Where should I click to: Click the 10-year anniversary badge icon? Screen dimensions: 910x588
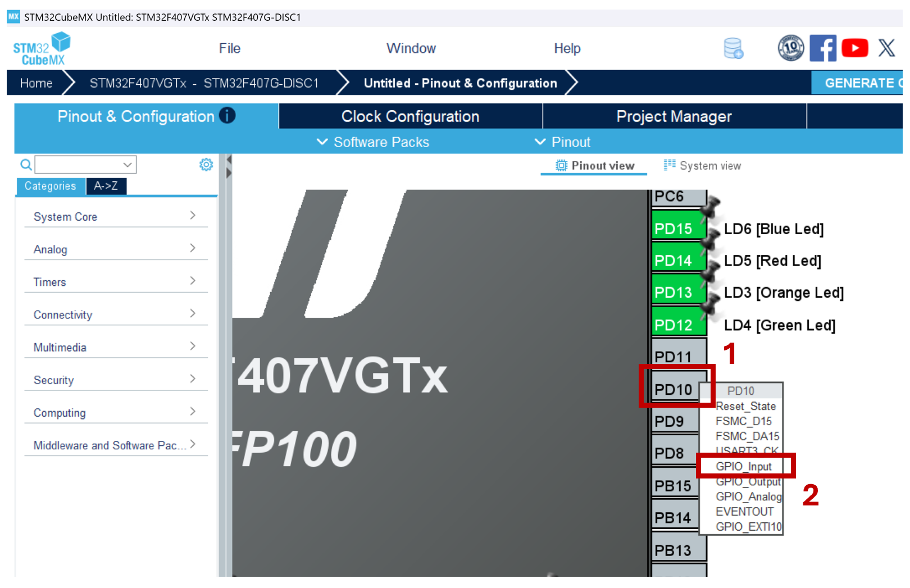coord(791,48)
